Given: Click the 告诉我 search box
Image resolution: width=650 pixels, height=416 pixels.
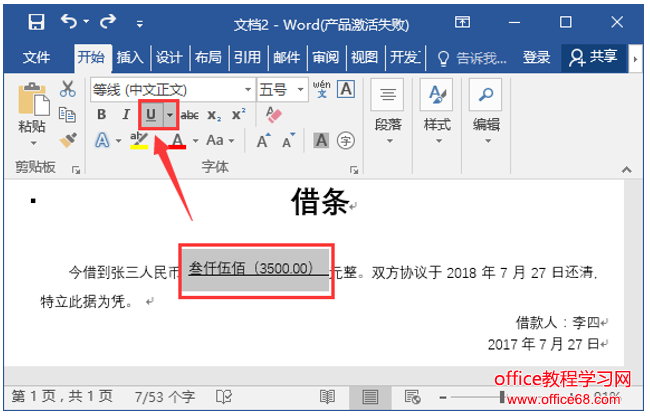Looking at the screenshot, I should [472, 58].
